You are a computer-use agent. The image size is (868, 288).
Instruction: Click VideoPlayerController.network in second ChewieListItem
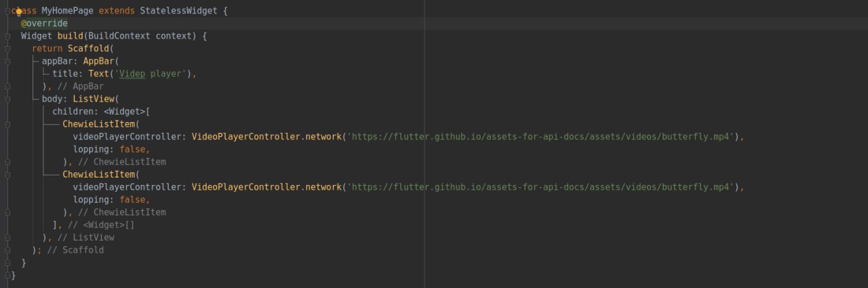[267, 187]
